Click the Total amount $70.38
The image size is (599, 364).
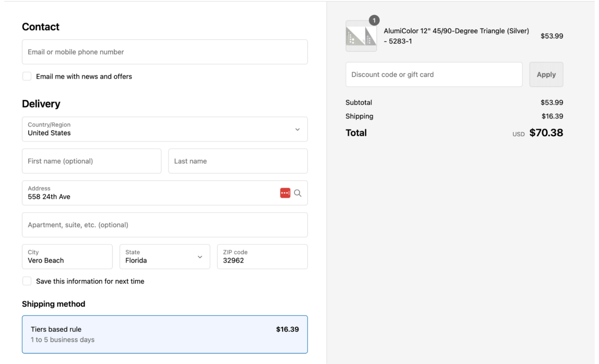[x=546, y=133]
